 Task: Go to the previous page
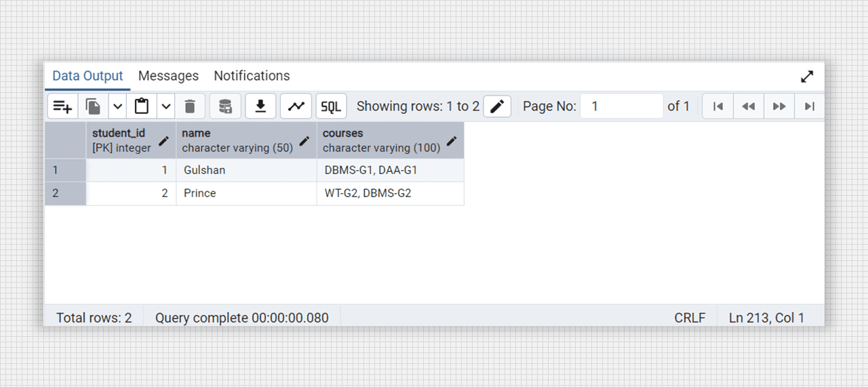749,106
